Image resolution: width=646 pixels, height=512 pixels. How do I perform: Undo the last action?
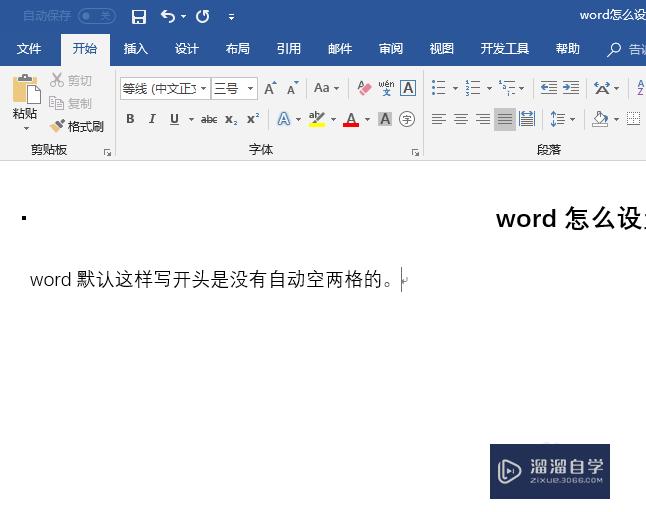(168, 17)
